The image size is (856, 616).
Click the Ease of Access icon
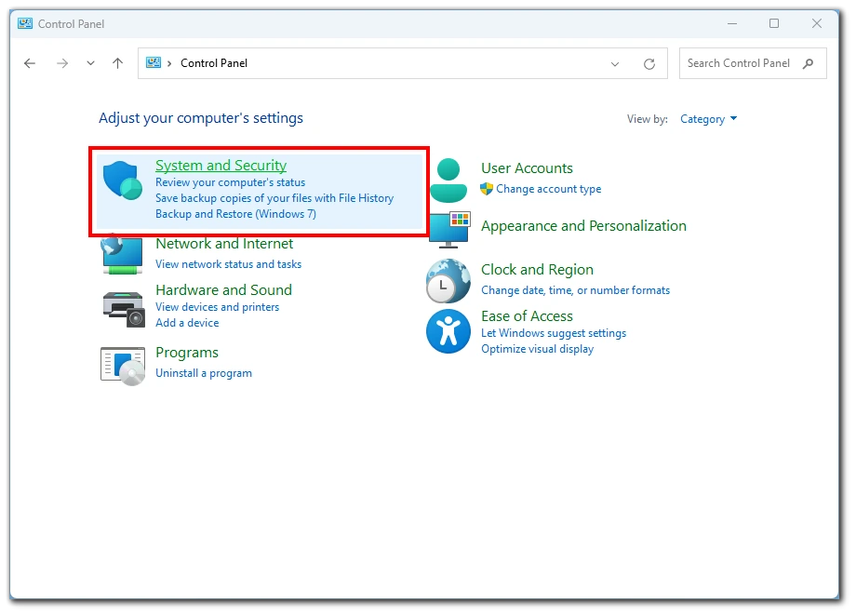click(448, 331)
